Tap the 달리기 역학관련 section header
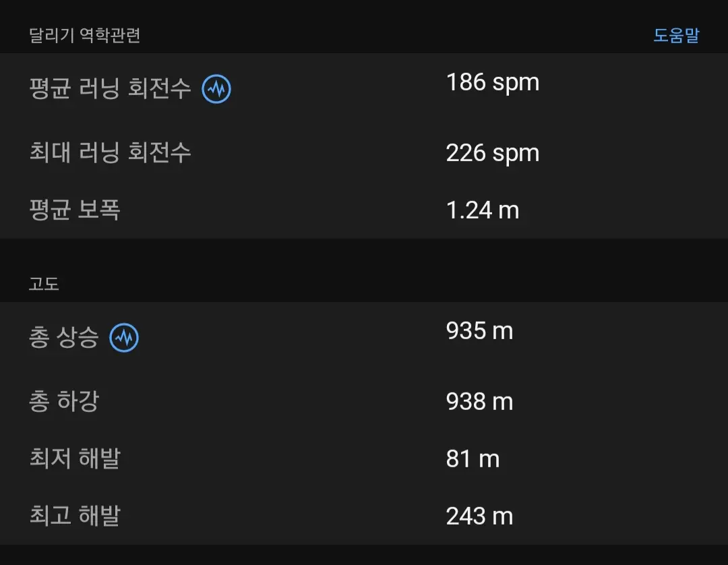This screenshot has width=728, height=565. (x=85, y=36)
